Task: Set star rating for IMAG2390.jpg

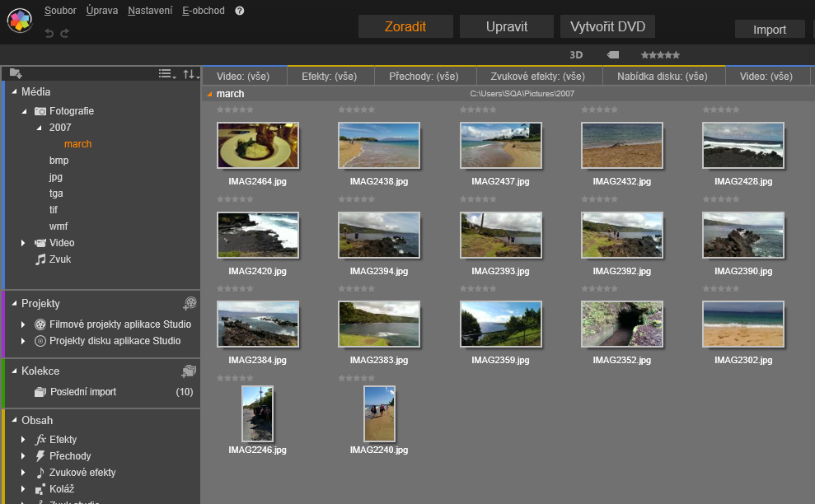Action: click(721, 199)
